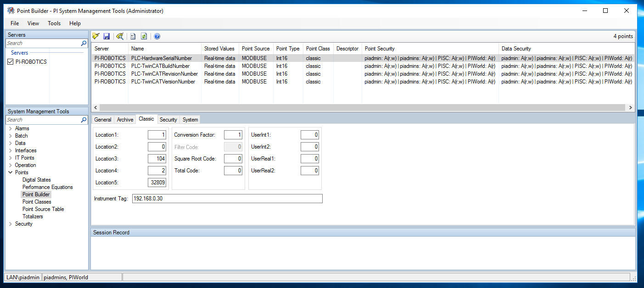Screen dimensions: 644x288
Task: Click the New Point tag icon
Action: [96, 36]
